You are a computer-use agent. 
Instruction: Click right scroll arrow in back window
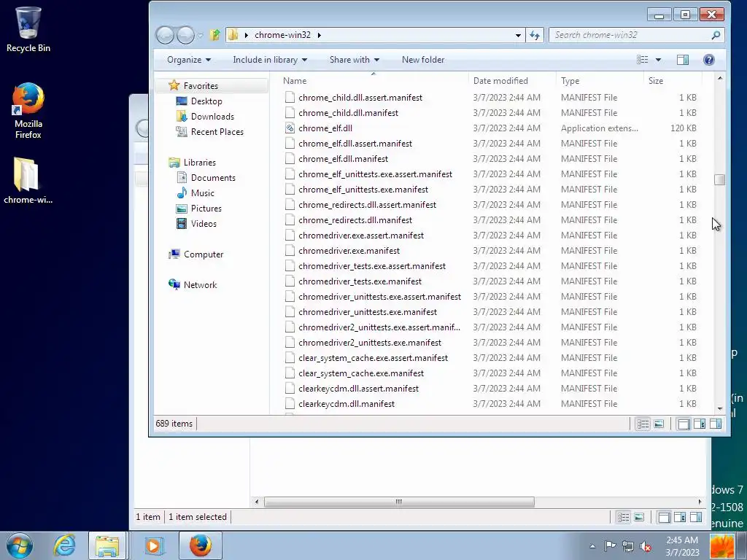click(x=700, y=502)
